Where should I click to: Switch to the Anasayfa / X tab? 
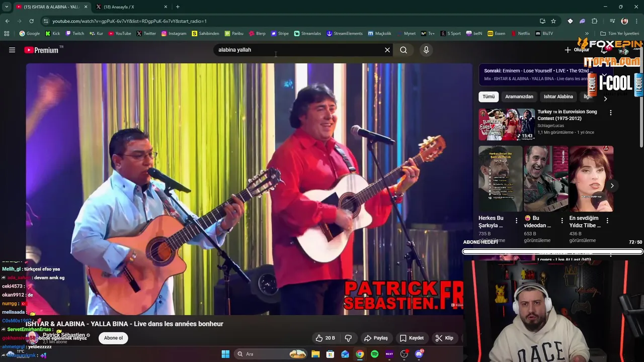click(x=132, y=7)
